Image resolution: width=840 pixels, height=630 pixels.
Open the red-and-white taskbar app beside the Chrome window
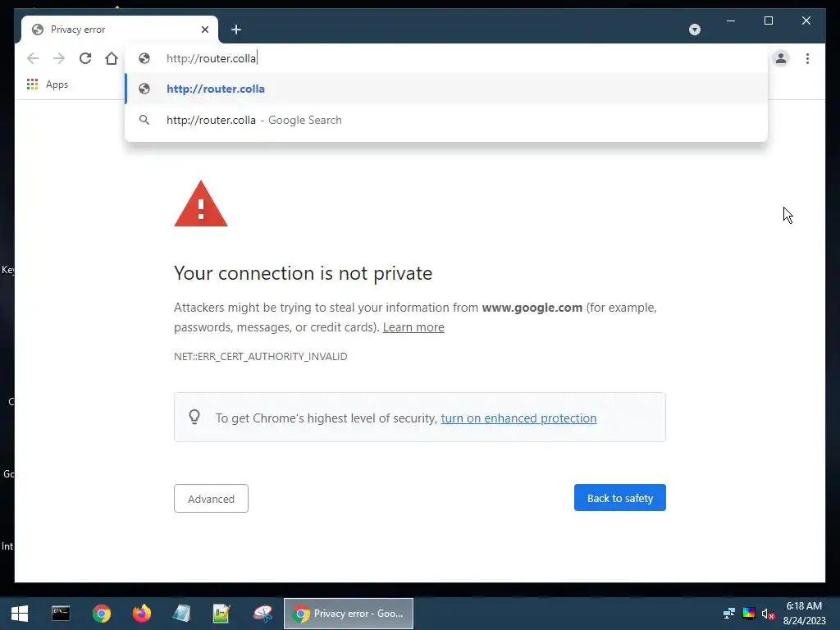[262, 614]
